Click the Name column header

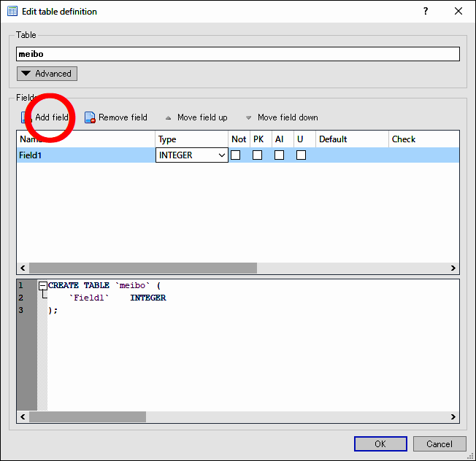[85, 139]
